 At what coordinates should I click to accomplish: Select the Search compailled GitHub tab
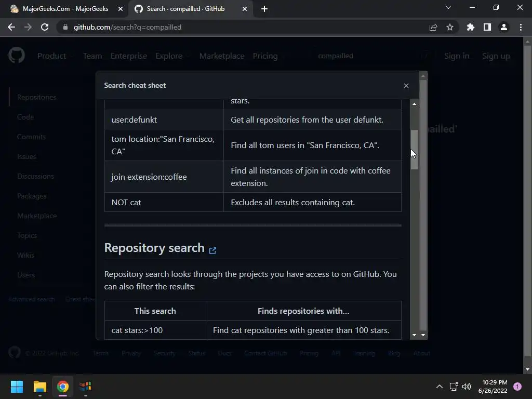pyautogui.click(x=190, y=9)
